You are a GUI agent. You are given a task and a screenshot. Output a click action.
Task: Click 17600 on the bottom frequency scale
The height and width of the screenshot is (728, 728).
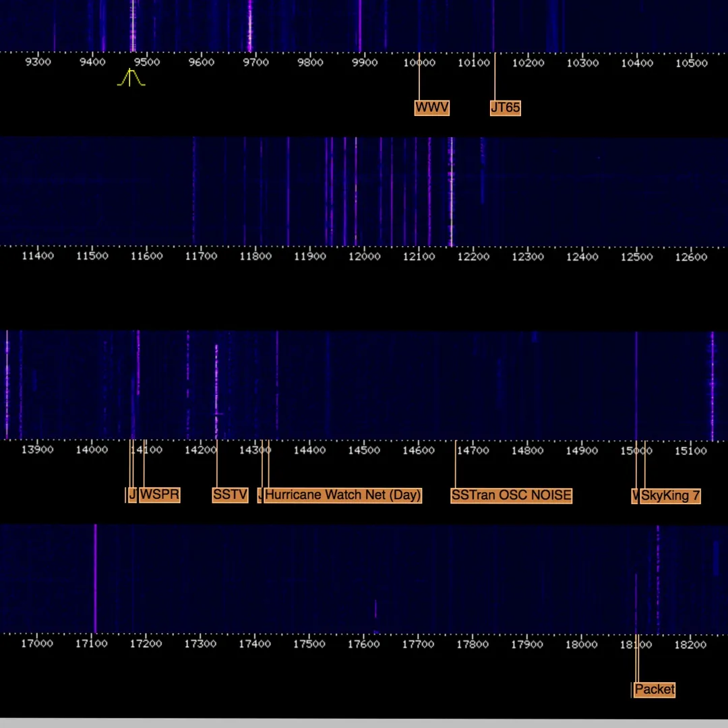(x=363, y=644)
